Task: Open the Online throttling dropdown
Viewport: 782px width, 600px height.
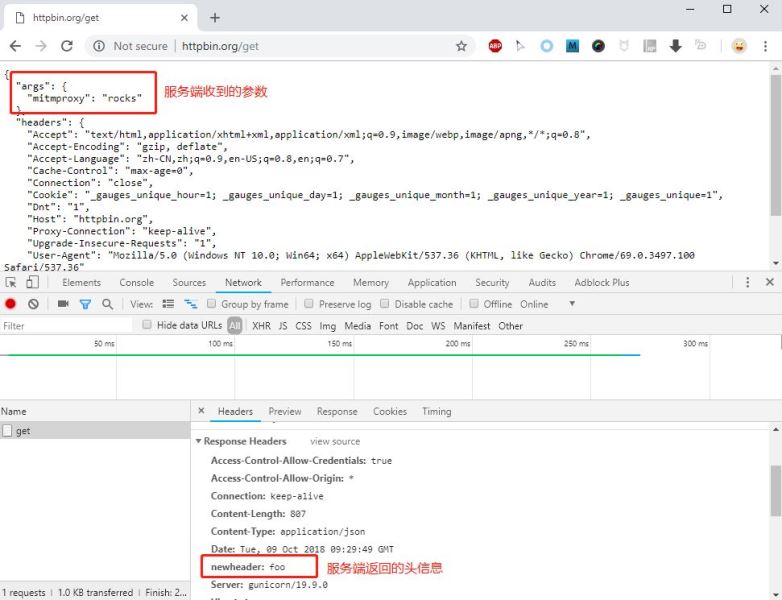Action: 548,304
